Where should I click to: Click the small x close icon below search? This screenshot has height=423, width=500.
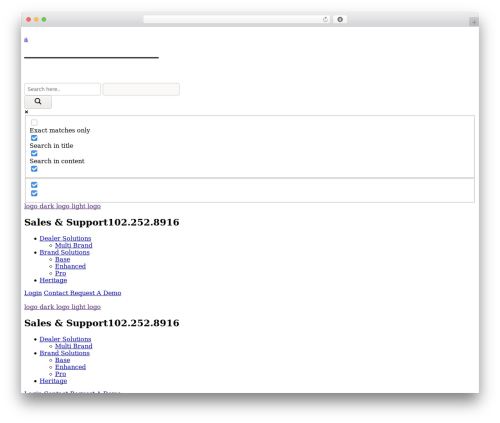[26, 112]
